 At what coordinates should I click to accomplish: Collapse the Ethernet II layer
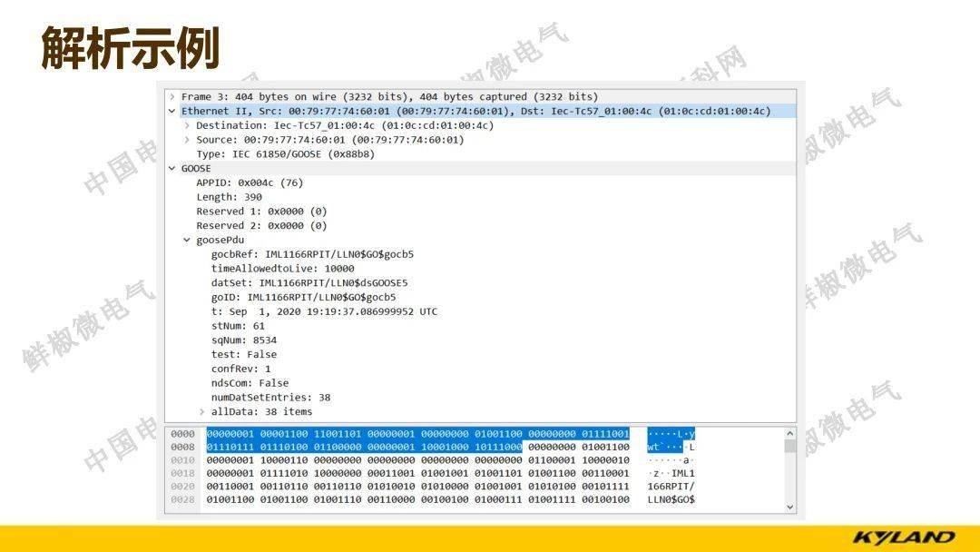(x=172, y=111)
